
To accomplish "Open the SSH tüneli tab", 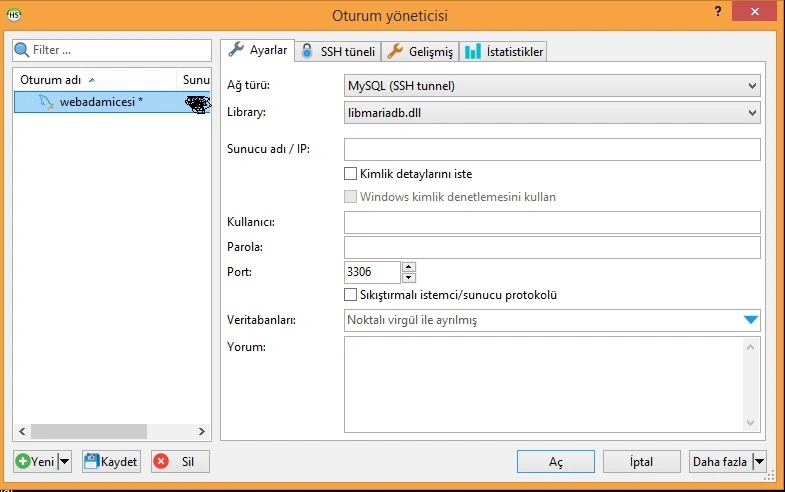I will click(338, 52).
